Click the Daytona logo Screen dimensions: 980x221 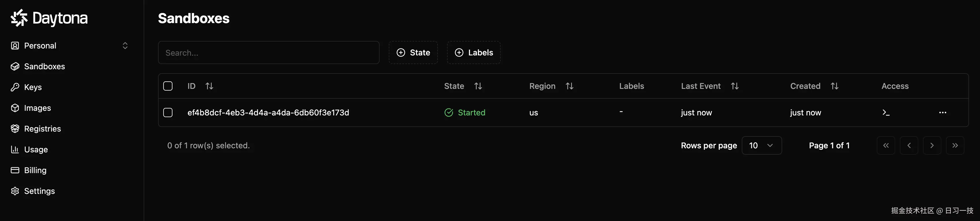click(49, 18)
